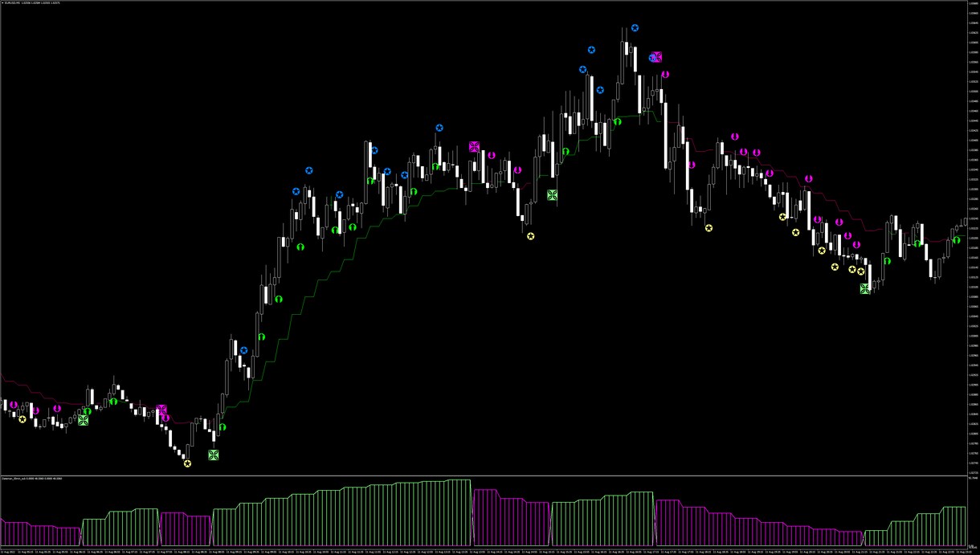Select the leftmost magenta square signal marker
This screenshot has height=555, width=980.
point(162,410)
